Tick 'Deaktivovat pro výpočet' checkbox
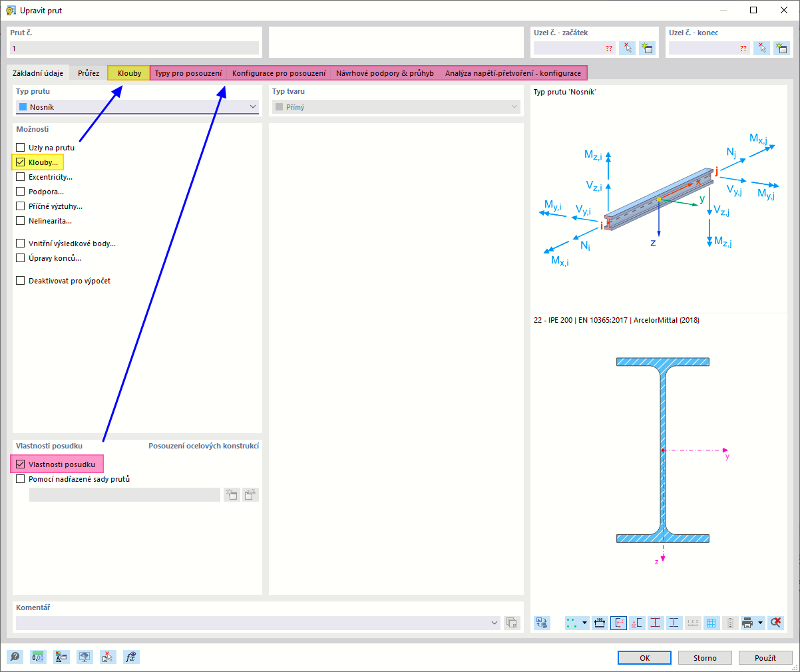Image resolution: width=800 pixels, height=672 pixels. [21, 281]
